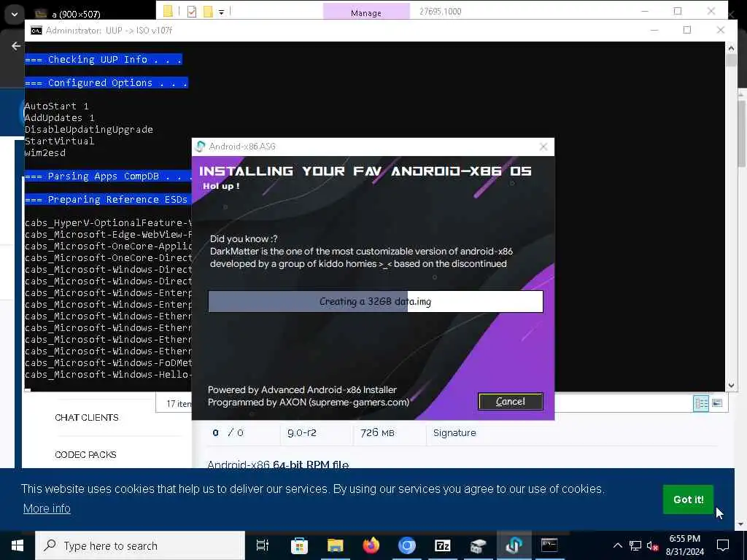Open the More info cookie link
This screenshot has height=560, width=747.
tap(47, 508)
